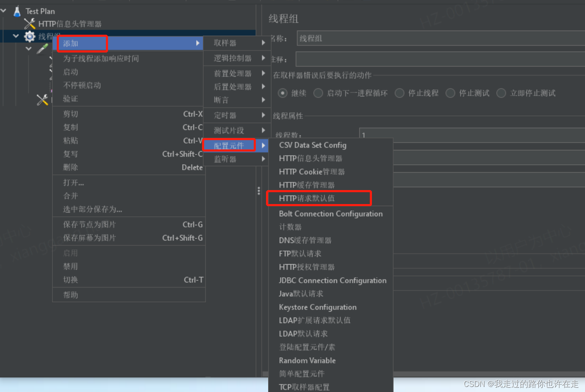Screen dimensions: 585x392
Task: Click 合并 menu entry
Action: coord(129,196)
